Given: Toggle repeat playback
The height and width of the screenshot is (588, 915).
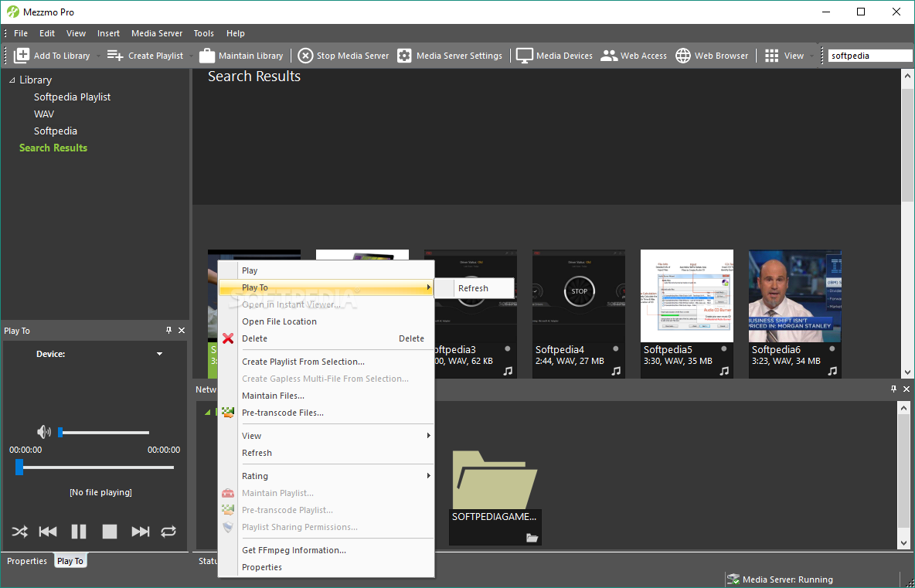Looking at the screenshot, I should pyautogui.click(x=168, y=532).
